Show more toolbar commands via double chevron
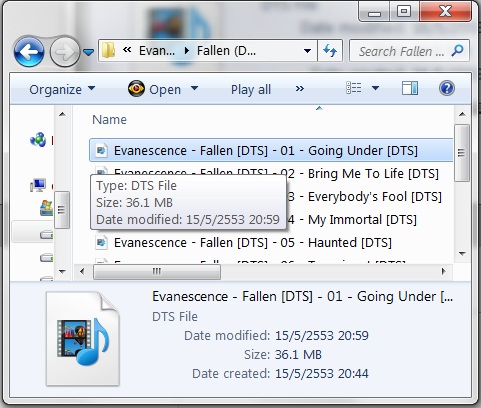 300,89
